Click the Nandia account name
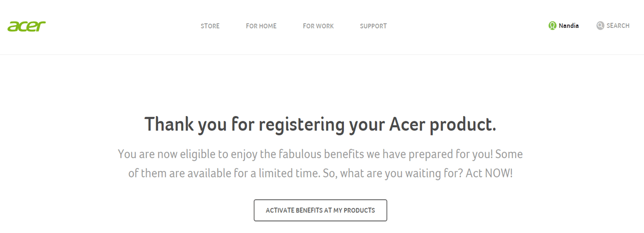This screenshot has height=233, width=644. (569, 26)
